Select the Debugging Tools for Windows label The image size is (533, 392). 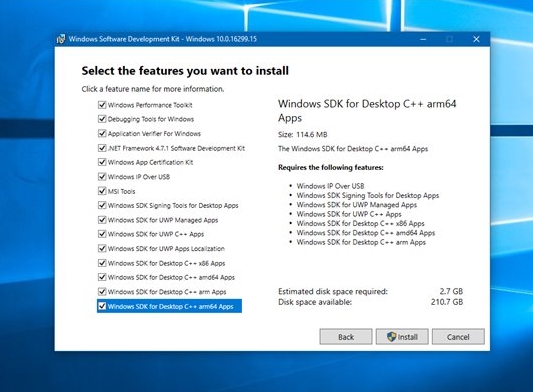tap(151, 119)
